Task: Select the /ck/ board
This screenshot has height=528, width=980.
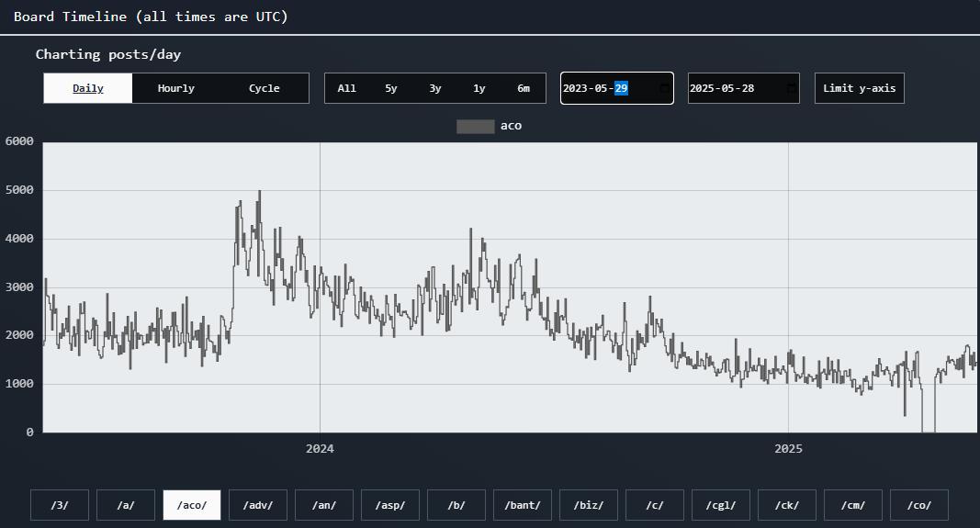Action: (x=787, y=505)
